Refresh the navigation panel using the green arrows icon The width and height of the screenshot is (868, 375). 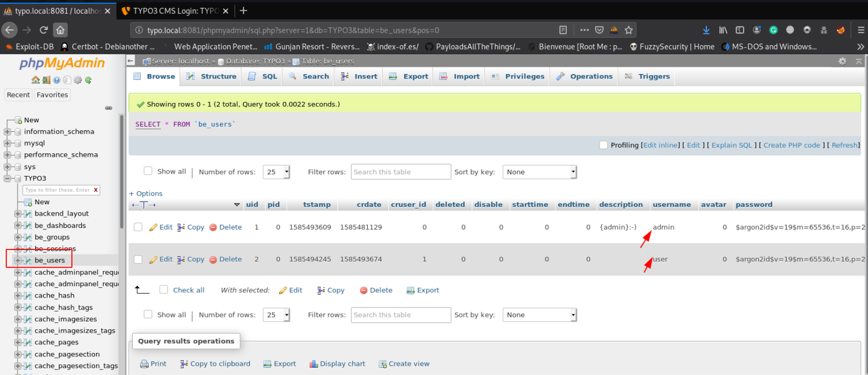click(x=88, y=80)
